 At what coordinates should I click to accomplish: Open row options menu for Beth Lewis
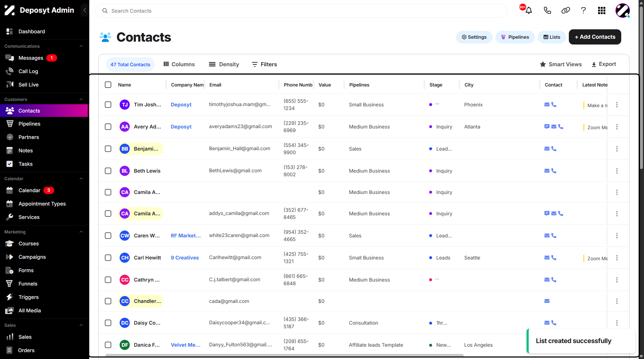[617, 171]
